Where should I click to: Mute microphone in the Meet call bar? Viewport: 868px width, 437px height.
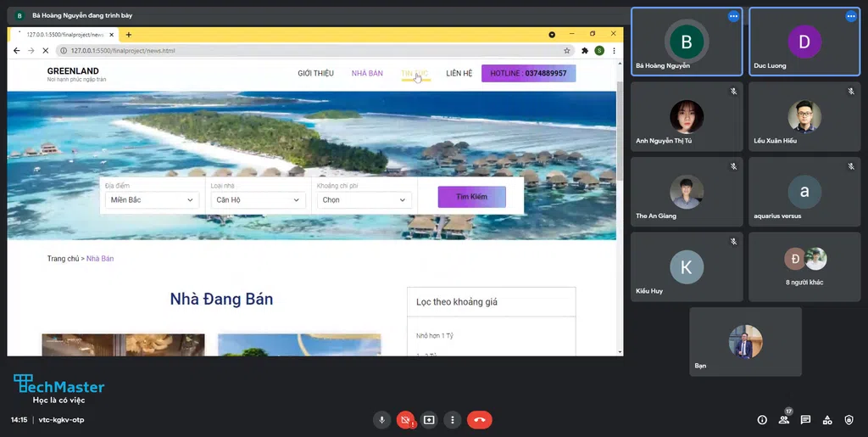pos(381,420)
